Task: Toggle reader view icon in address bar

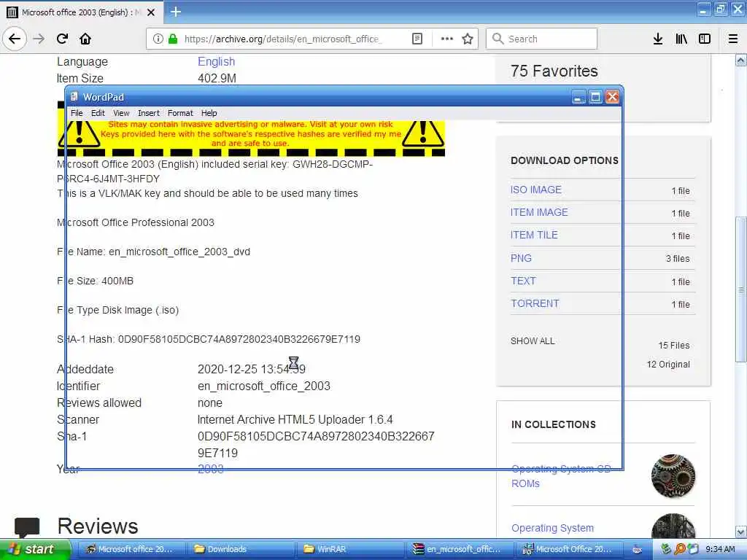Action: (x=417, y=39)
